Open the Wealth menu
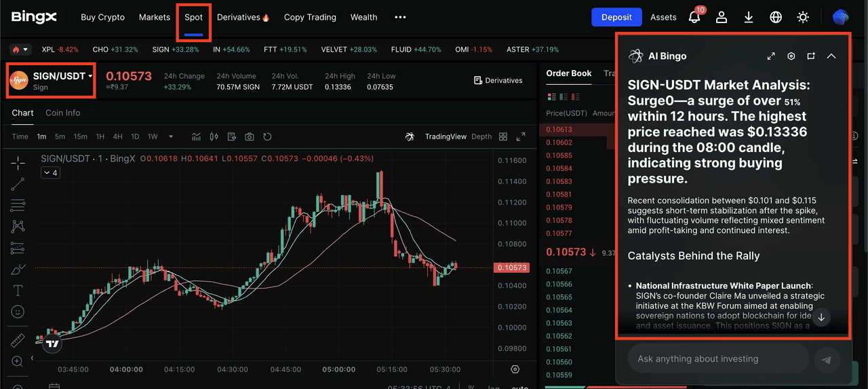The width and height of the screenshot is (868, 389). (364, 17)
